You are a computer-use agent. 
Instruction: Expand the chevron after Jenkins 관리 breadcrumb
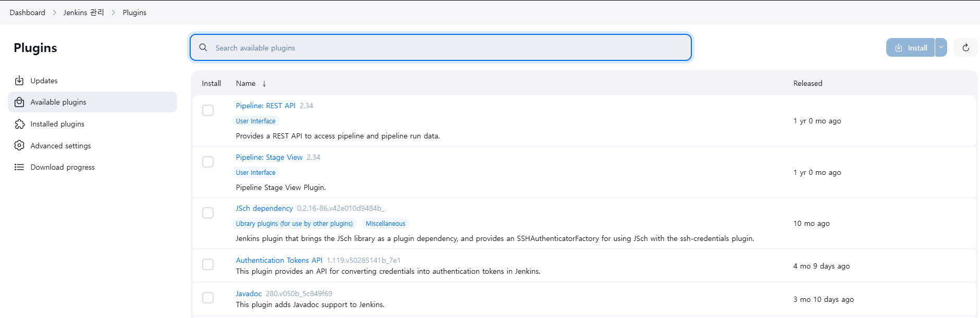coord(113,12)
